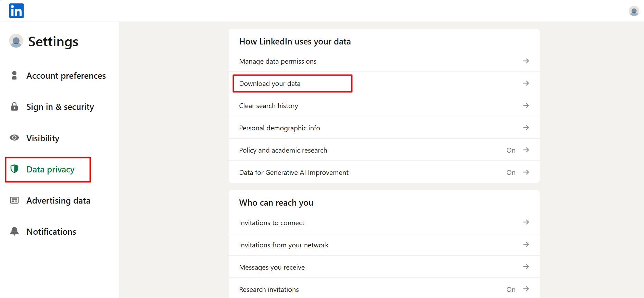Toggle Data for Generative AI Improvement On status
This screenshot has height=298, width=644.
click(511, 172)
